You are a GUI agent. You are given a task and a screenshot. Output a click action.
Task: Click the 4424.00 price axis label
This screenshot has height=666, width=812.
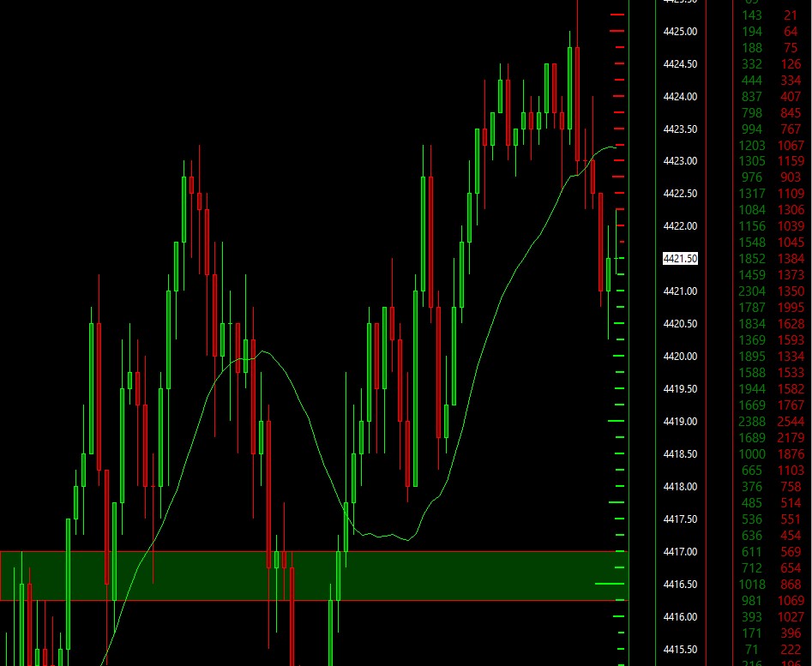(x=680, y=97)
